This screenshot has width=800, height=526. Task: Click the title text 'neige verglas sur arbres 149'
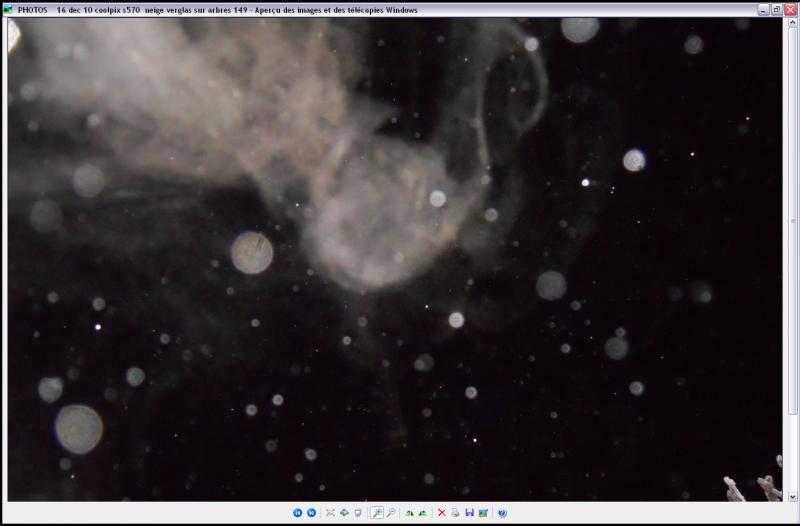coord(196,10)
